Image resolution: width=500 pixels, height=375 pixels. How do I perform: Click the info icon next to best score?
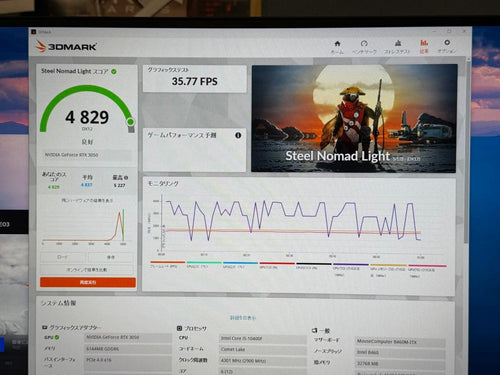tap(126, 178)
